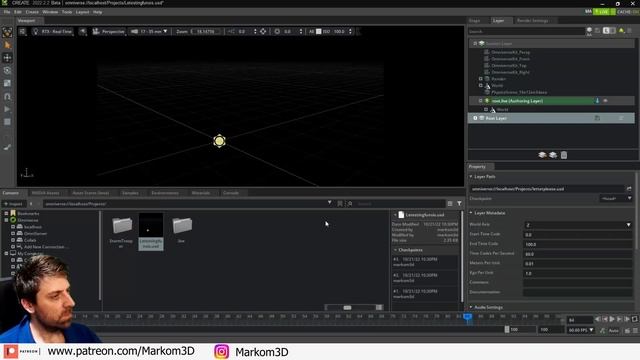Select the Root Layer row
Image resolution: width=640 pixels, height=360 pixels.
(551, 118)
